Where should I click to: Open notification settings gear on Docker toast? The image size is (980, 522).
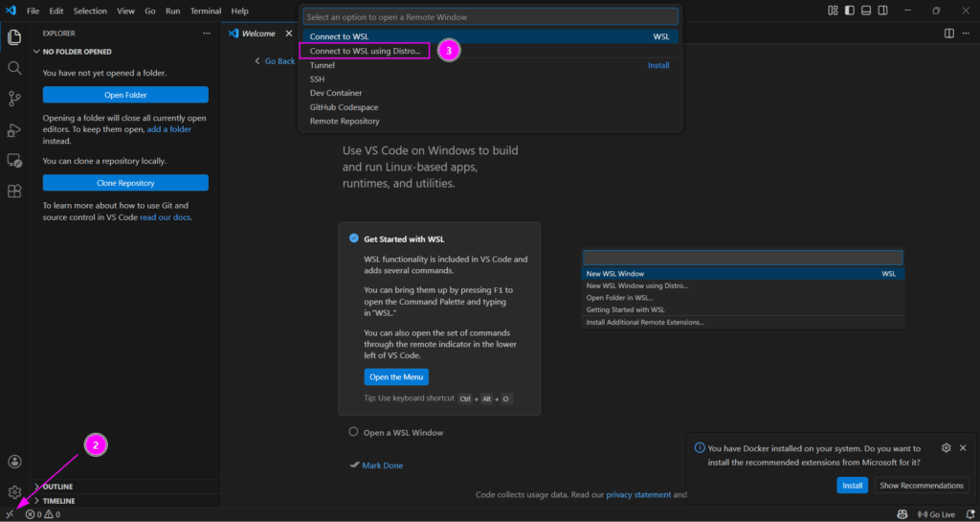coord(946,447)
